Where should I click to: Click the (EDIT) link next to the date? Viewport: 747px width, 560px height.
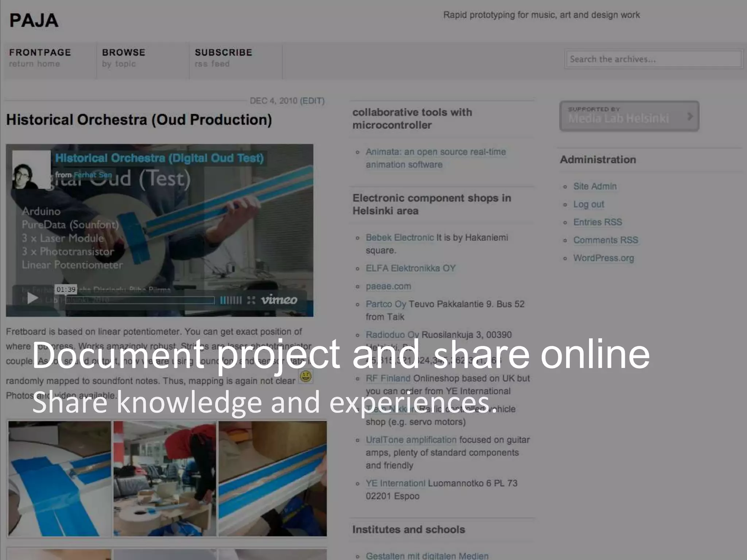click(312, 101)
